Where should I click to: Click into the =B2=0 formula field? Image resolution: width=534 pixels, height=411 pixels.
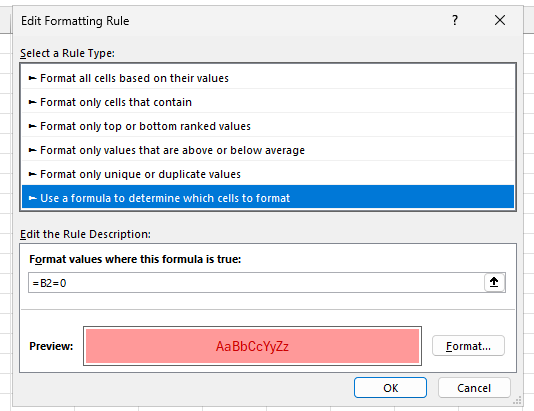click(x=256, y=283)
